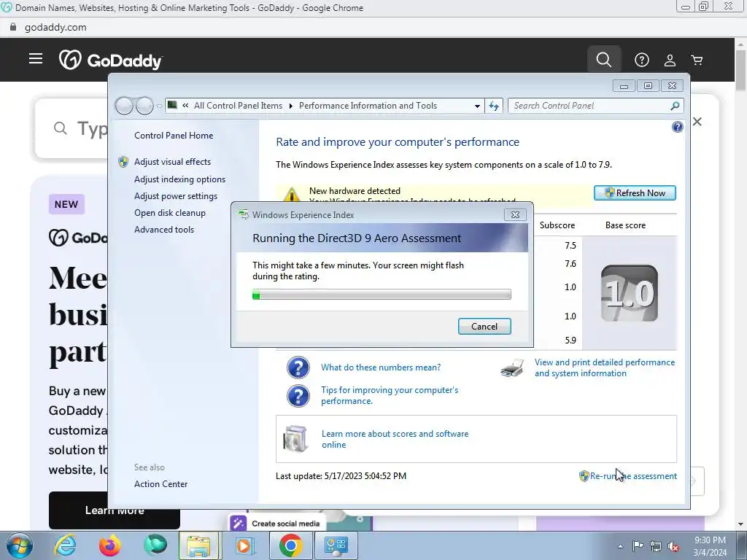Open Adjust visual effects
This screenshot has height=560, width=747.
(x=172, y=162)
